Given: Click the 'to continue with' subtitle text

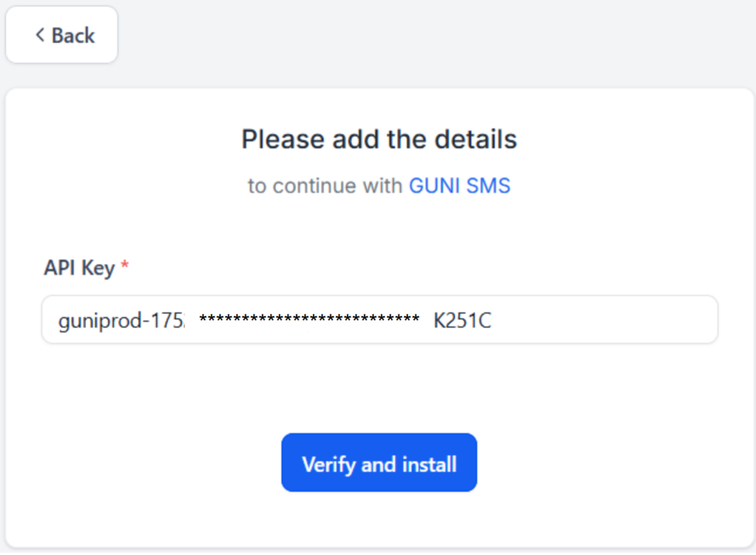Looking at the screenshot, I should click(x=325, y=186).
